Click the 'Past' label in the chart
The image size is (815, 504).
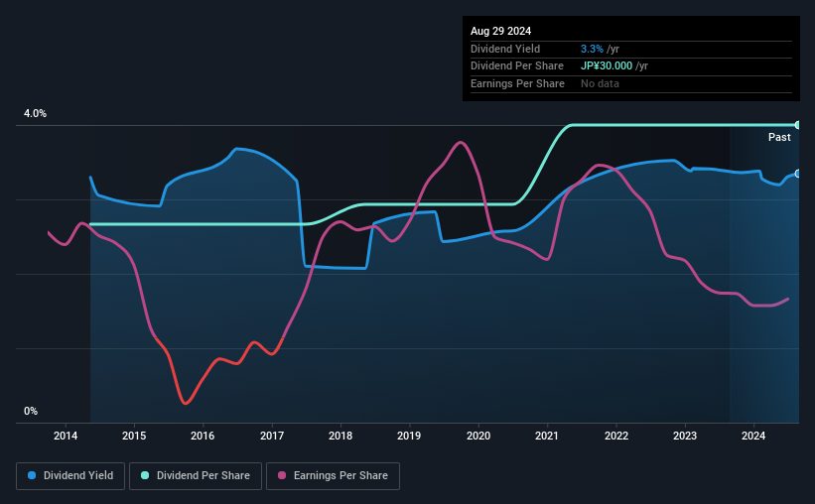[779, 137]
